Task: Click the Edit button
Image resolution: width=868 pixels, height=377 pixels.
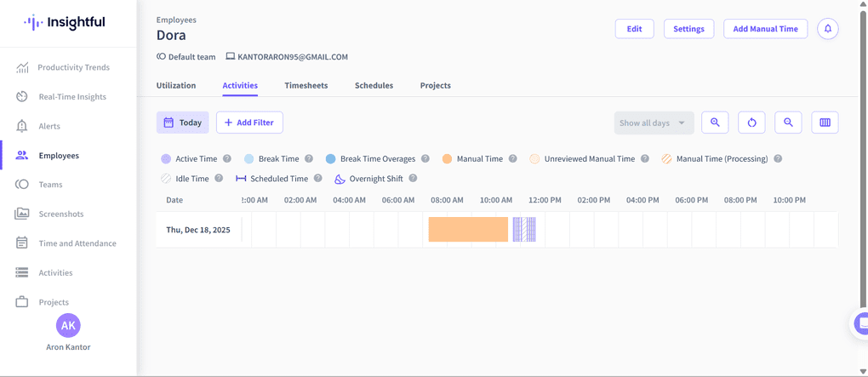Action: [x=634, y=29]
